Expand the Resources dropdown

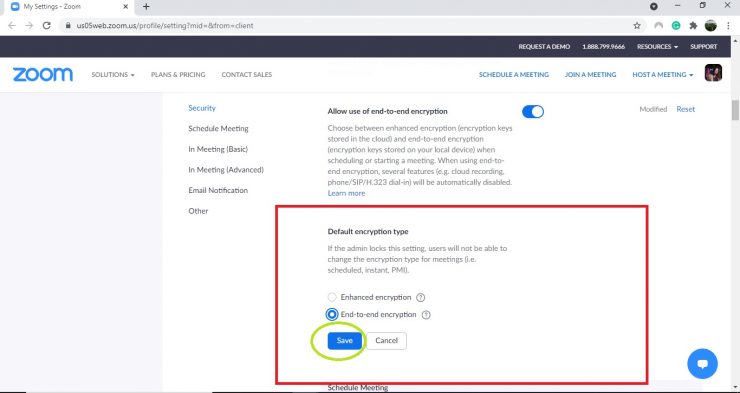pos(657,47)
